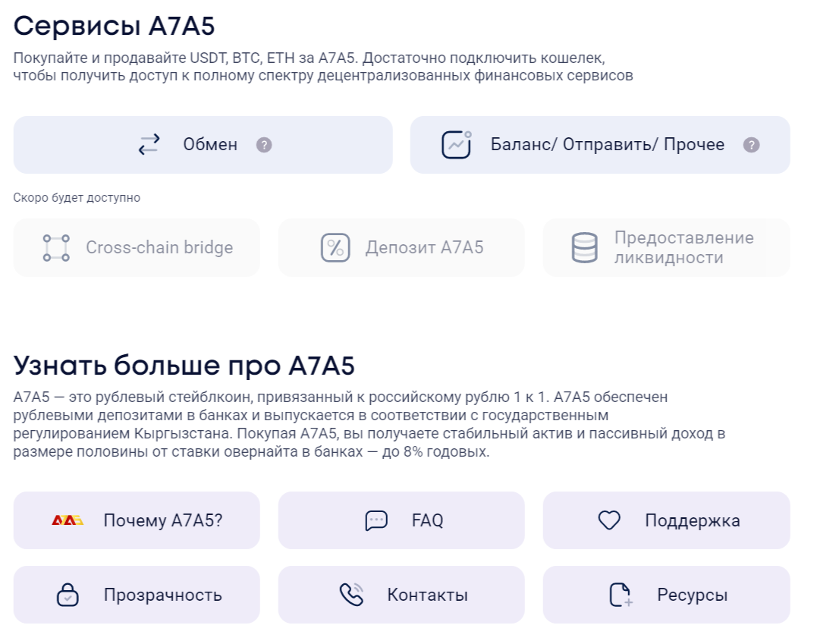Click the heart icon beside Поддержка
The image size is (817, 644).
click(x=609, y=520)
